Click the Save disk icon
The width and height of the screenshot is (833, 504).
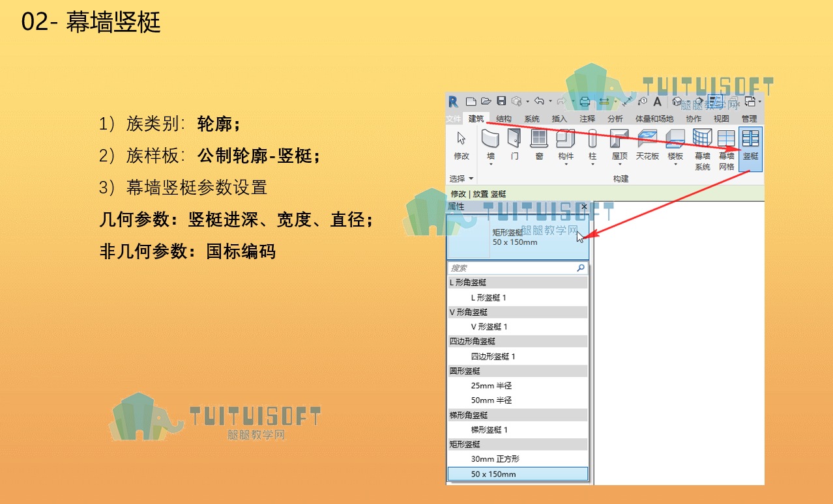click(x=501, y=101)
